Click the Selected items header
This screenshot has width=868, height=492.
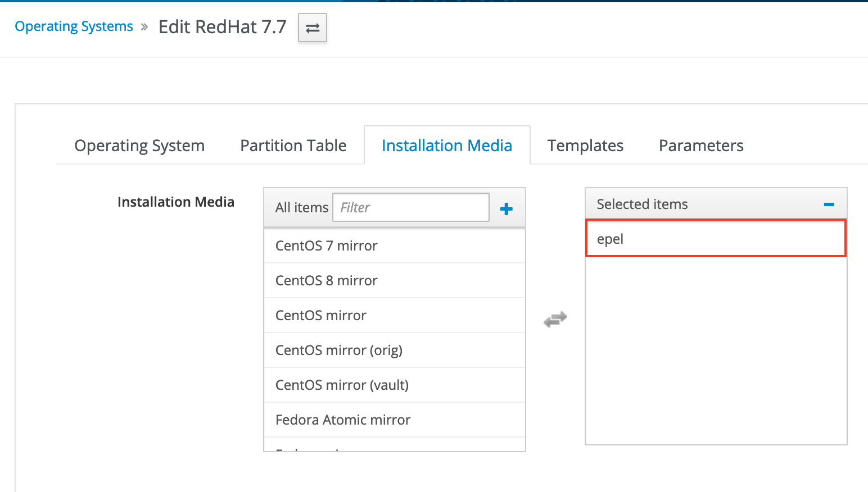point(716,204)
